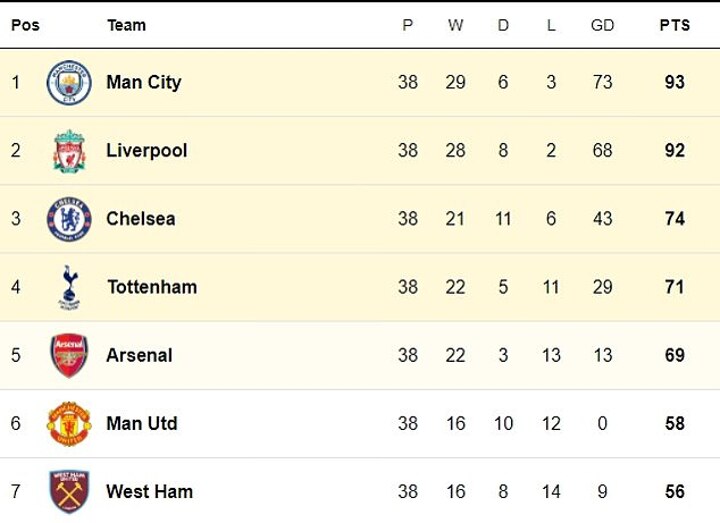Open the Arsenal team page
Image resolution: width=720 pixels, height=523 pixels.
[x=139, y=355]
